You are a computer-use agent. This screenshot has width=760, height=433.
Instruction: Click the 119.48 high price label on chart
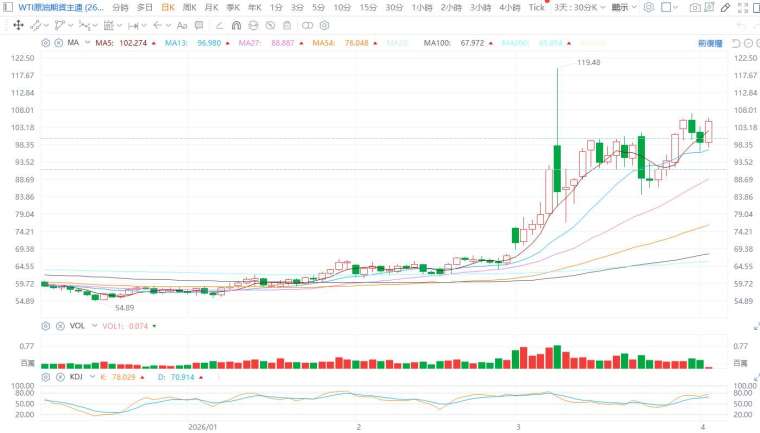pyautogui.click(x=590, y=63)
